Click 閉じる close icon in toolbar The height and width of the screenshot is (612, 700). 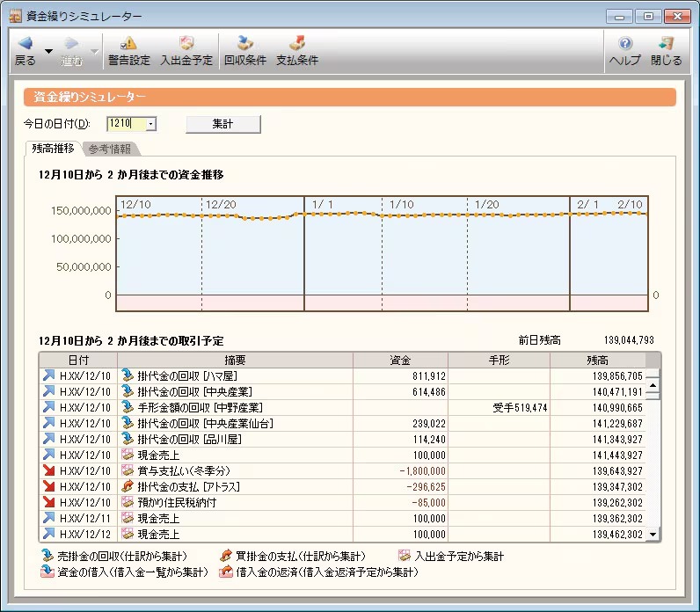[x=666, y=43]
